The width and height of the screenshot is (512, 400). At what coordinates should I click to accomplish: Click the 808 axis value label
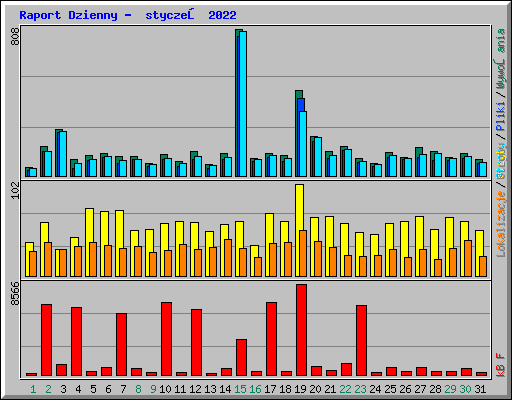point(15,37)
